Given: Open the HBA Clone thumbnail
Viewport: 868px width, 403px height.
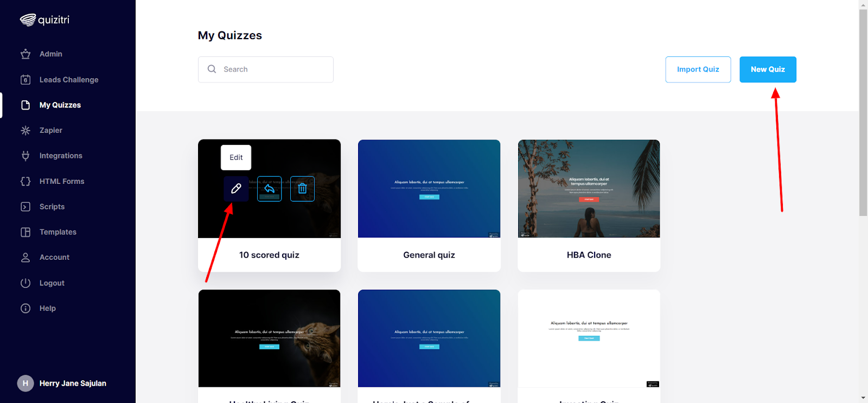Looking at the screenshot, I should (x=589, y=189).
